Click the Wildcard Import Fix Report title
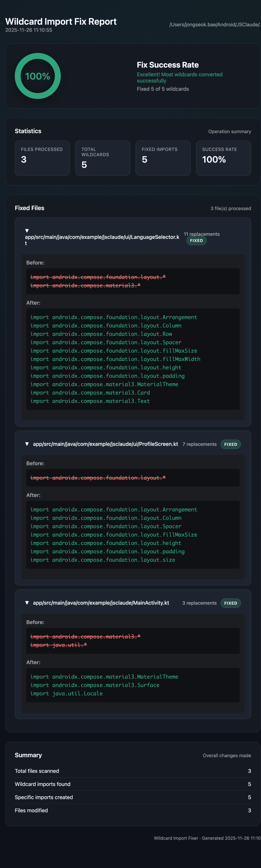The height and width of the screenshot is (868, 261). tap(61, 22)
